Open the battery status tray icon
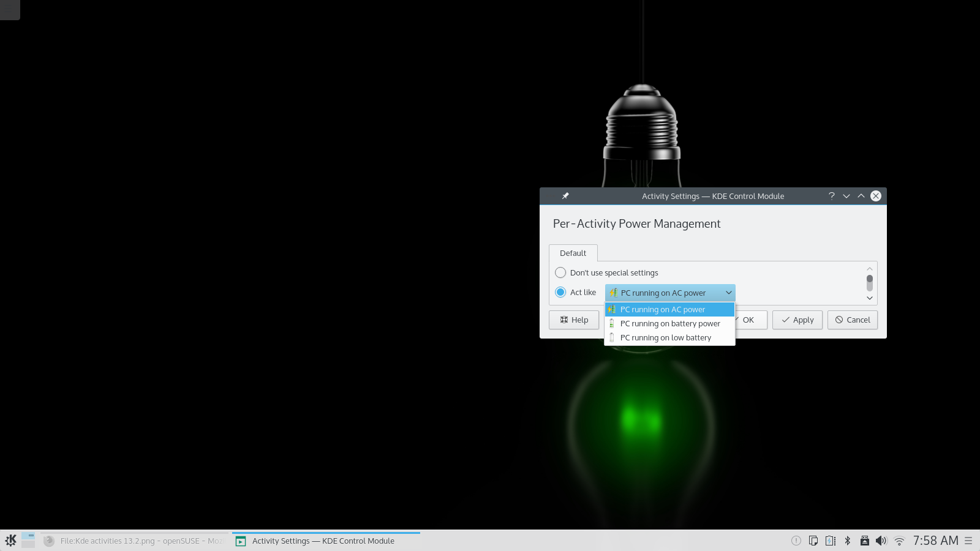Viewport: 980px width, 551px height. (831, 541)
